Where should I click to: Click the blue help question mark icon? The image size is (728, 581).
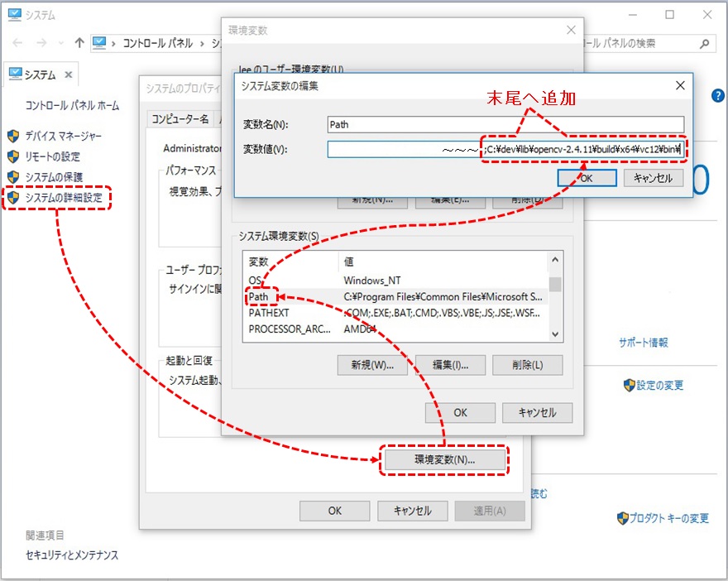[x=717, y=96]
